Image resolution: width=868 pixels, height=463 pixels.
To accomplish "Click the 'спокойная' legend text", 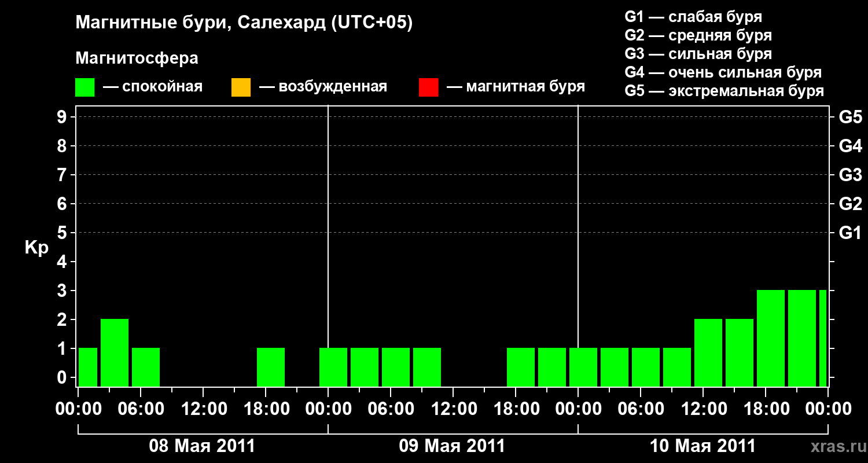I will point(163,87).
